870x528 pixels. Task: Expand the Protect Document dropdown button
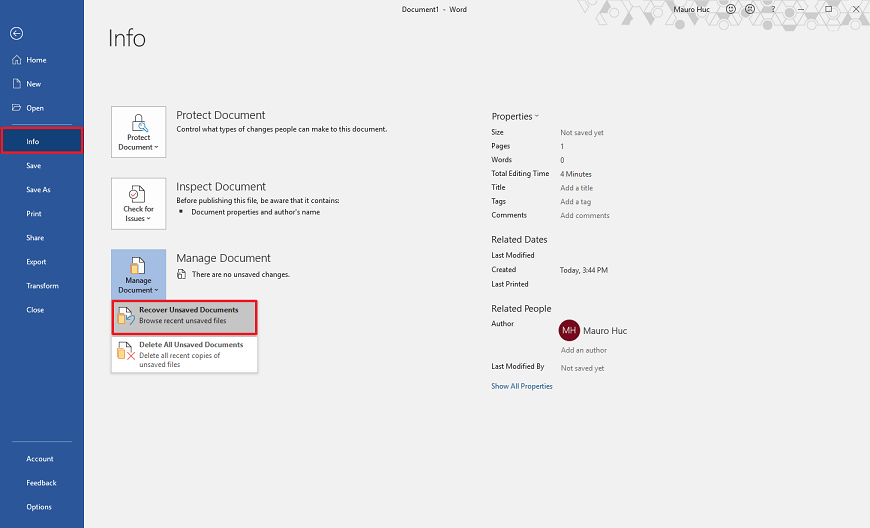[x=138, y=131]
